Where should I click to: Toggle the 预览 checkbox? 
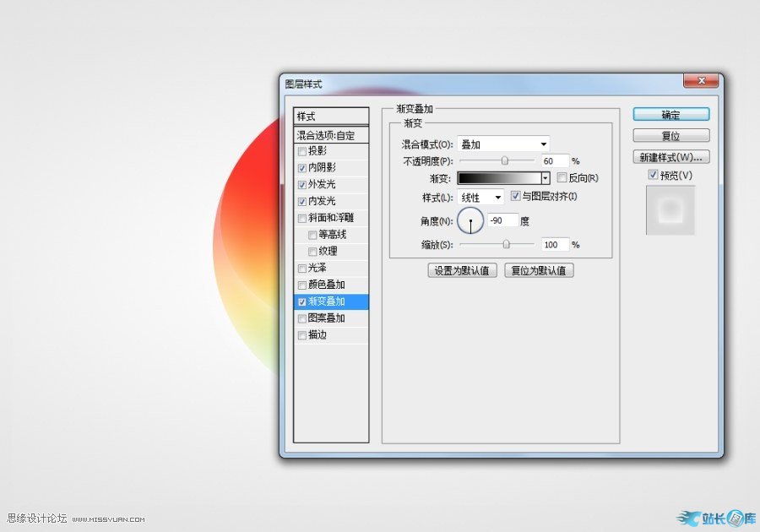point(652,175)
